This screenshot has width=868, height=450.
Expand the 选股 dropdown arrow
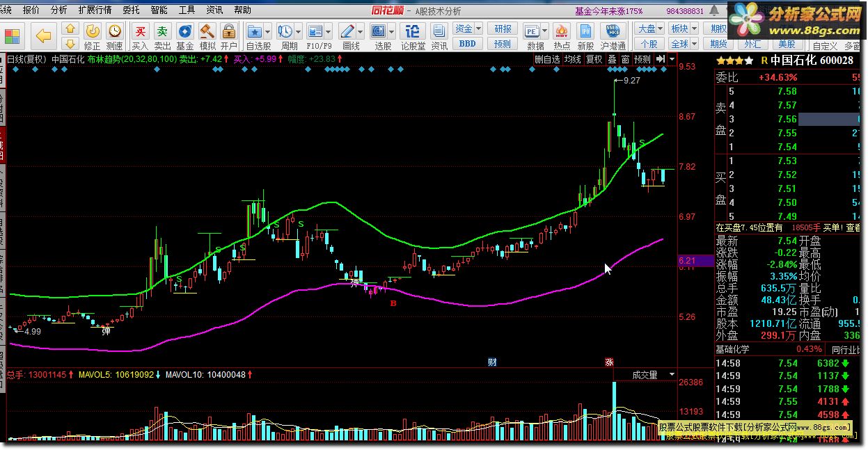[390, 31]
